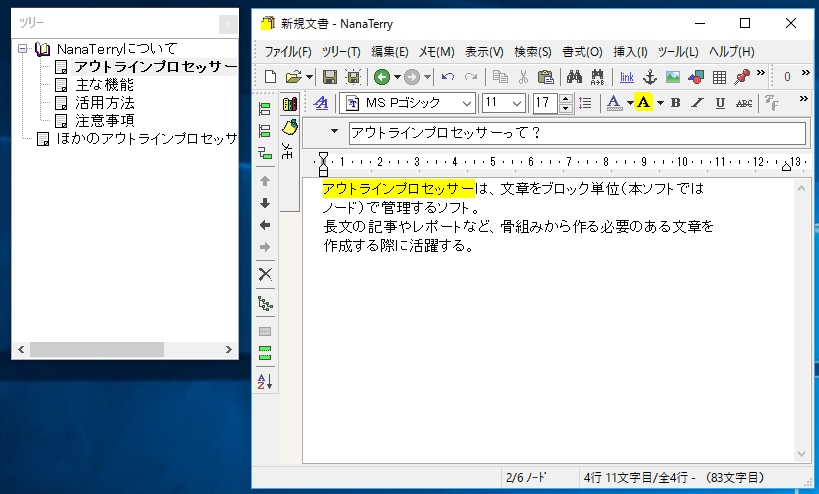This screenshot has width=819, height=494.
Task: Switch to the bookshelf side tab
Action: (290, 103)
